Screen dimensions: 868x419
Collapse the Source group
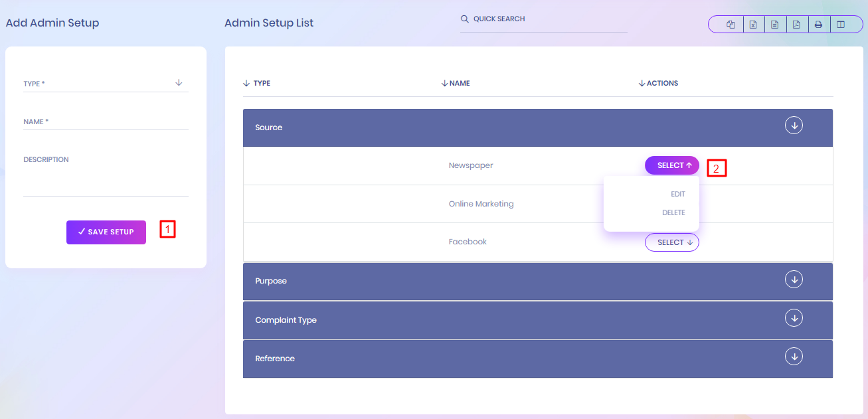pyautogui.click(x=794, y=125)
